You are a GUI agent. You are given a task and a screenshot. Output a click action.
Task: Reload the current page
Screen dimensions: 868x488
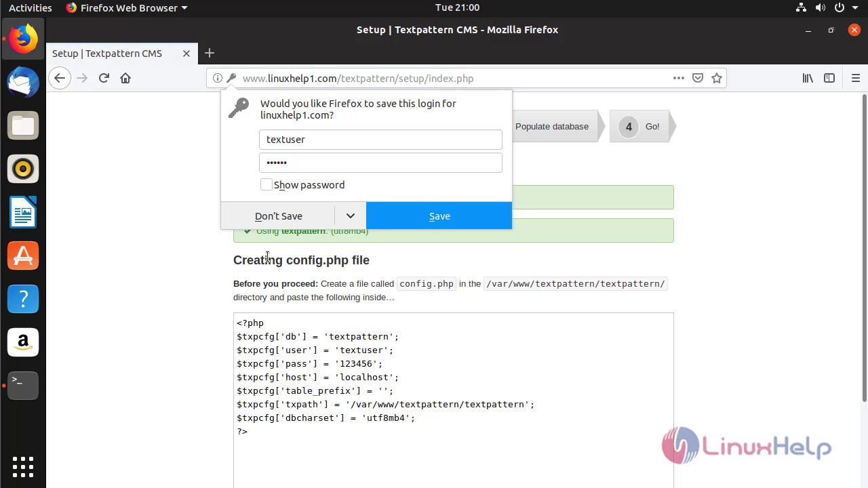pyautogui.click(x=104, y=78)
